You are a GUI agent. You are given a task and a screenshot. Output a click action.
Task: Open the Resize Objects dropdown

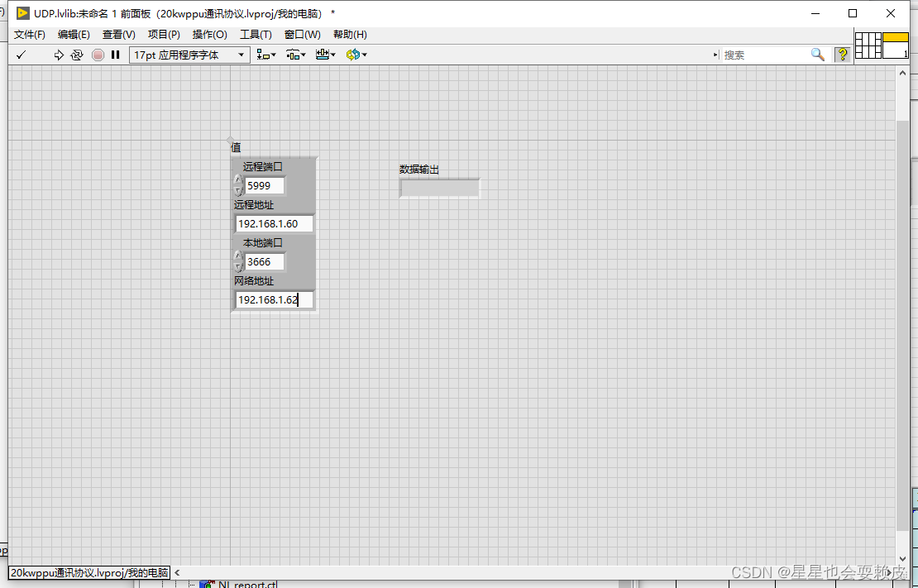click(326, 55)
